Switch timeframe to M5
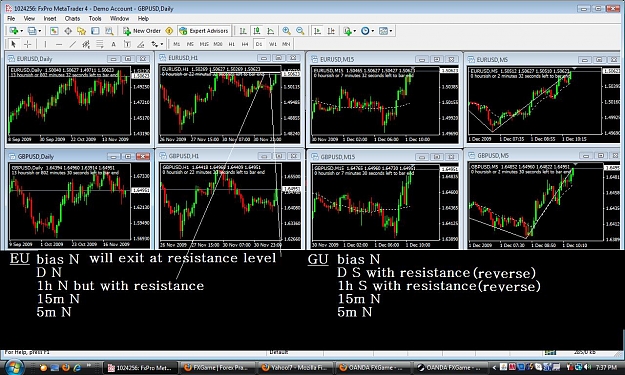This screenshot has height=375, width=625. click(190, 44)
